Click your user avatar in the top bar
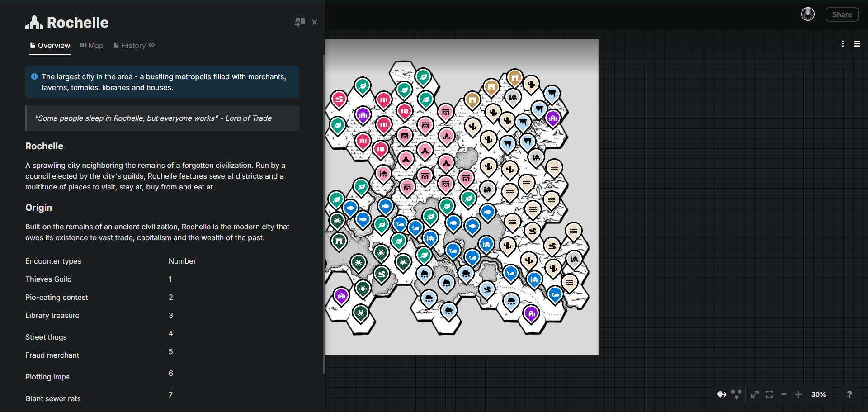Viewport: 868px width, 412px height. (x=808, y=14)
